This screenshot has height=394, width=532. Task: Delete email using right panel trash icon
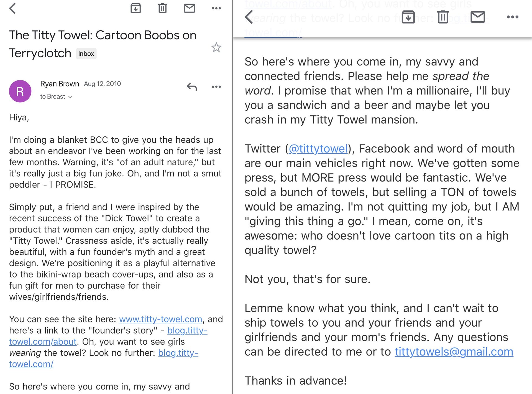pos(443,17)
